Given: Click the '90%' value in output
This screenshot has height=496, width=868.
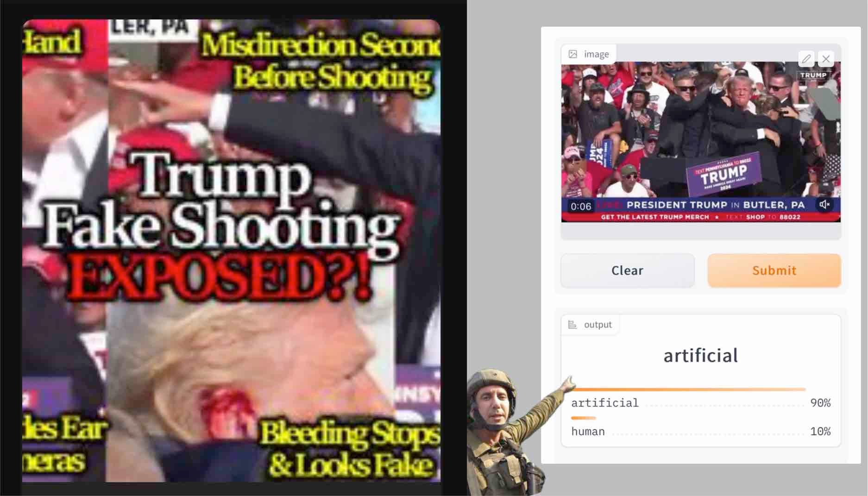Looking at the screenshot, I should [820, 403].
